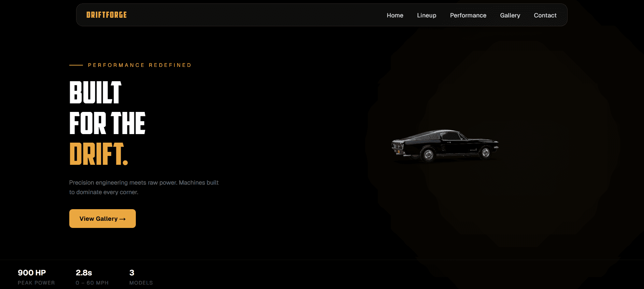
Task: Click the 3 models stat number
Action: [x=132, y=273]
